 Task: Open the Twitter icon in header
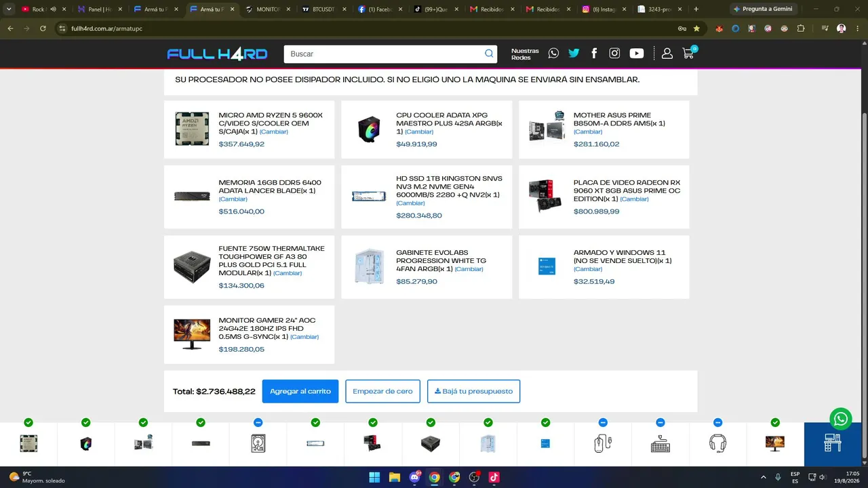tap(574, 54)
